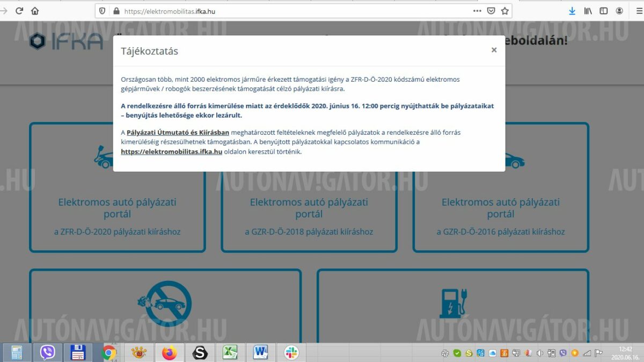The height and width of the screenshot is (362, 644).
Task: Go to the browser home page
Action: coord(35,11)
